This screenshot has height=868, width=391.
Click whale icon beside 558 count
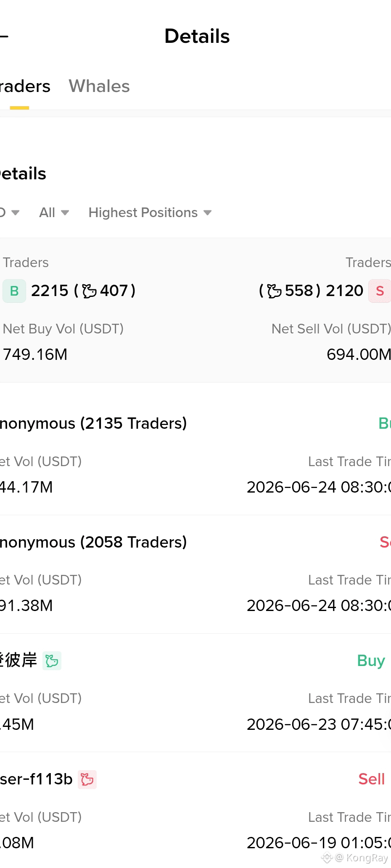click(x=274, y=291)
